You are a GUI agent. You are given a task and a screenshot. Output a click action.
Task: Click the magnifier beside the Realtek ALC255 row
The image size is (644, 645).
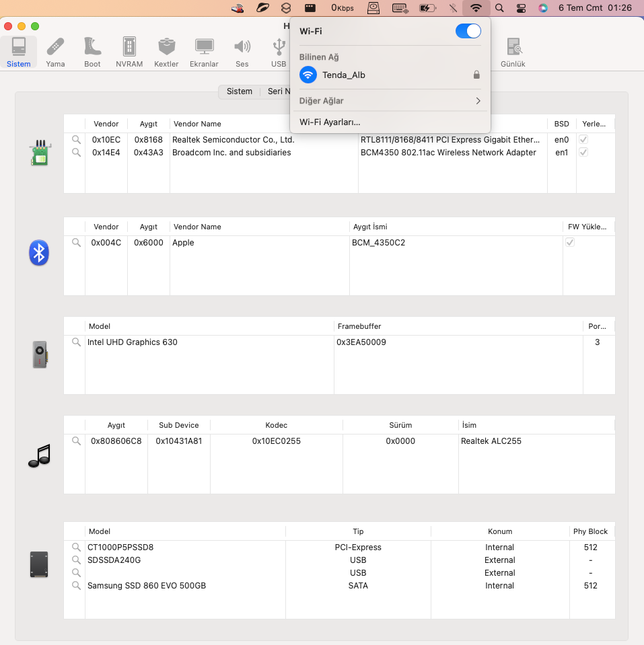coord(77,441)
